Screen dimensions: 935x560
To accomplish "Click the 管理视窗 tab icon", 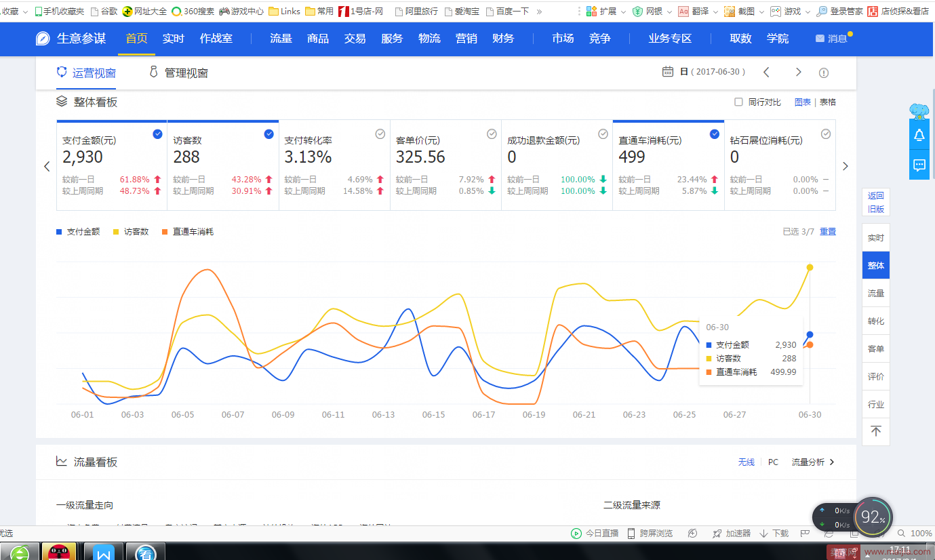I will (154, 72).
